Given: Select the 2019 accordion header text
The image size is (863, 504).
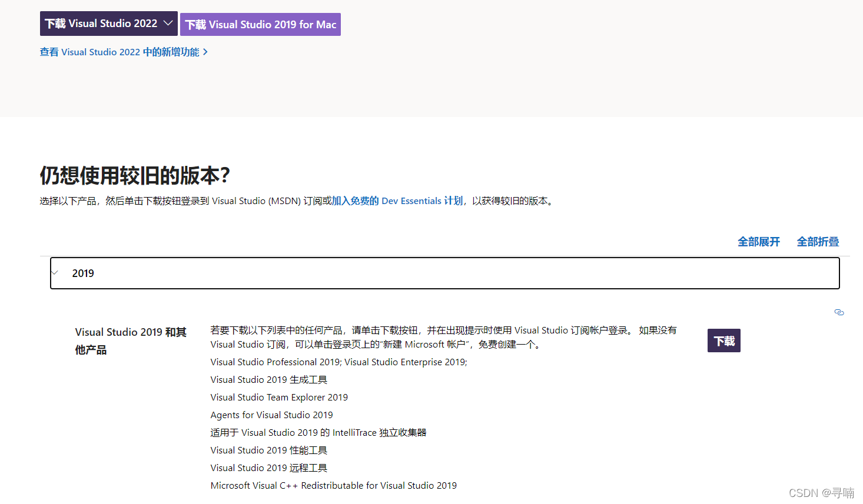Looking at the screenshot, I should [83, 273].
